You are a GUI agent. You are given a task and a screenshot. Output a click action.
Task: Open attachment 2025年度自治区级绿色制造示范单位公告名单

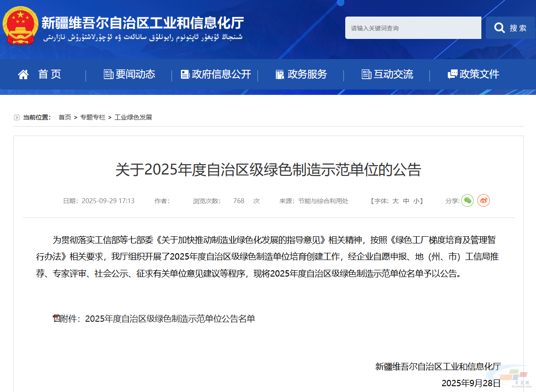pyautogui.click(x=170, y=319)
